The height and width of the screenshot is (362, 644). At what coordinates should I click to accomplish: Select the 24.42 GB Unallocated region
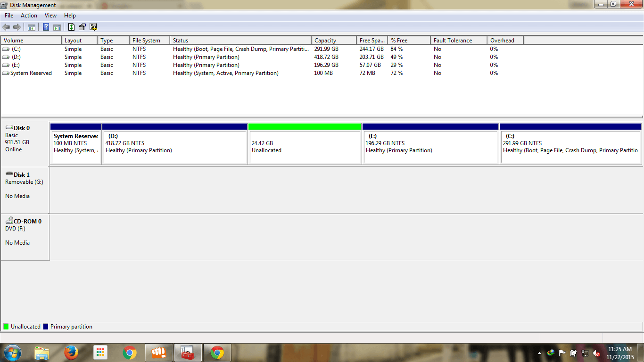(305, 147)
